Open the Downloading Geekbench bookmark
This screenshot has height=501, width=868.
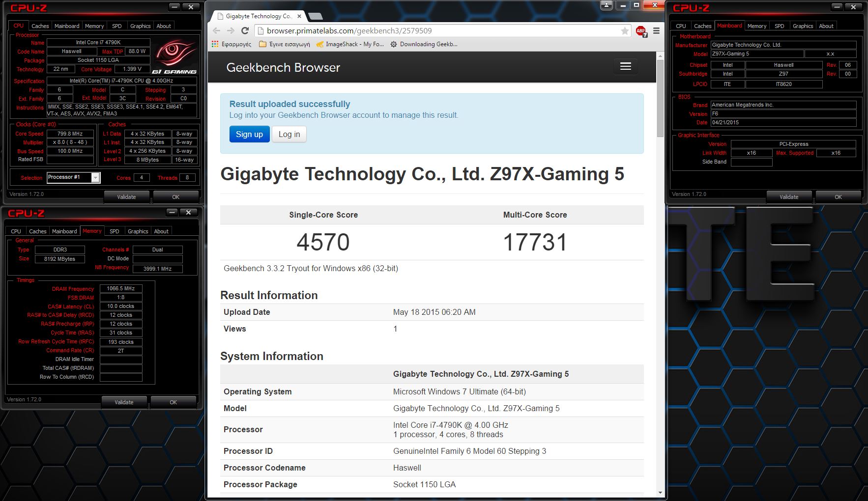point(424,44)
